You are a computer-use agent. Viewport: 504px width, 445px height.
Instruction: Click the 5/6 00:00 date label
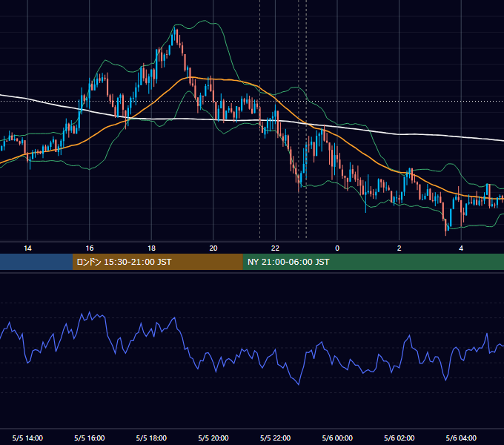(x=337, y=438)
